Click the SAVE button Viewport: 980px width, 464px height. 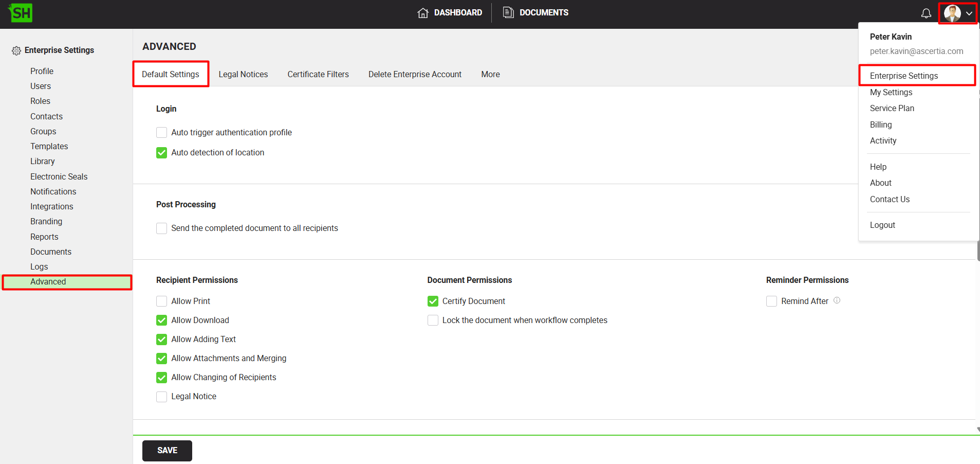click(x=167, y=451)
